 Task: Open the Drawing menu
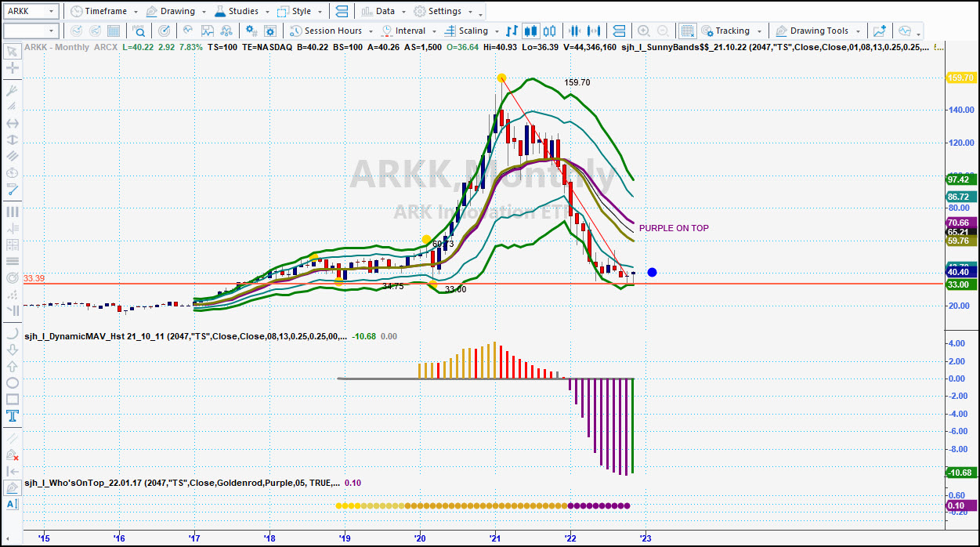coord(175,12)
